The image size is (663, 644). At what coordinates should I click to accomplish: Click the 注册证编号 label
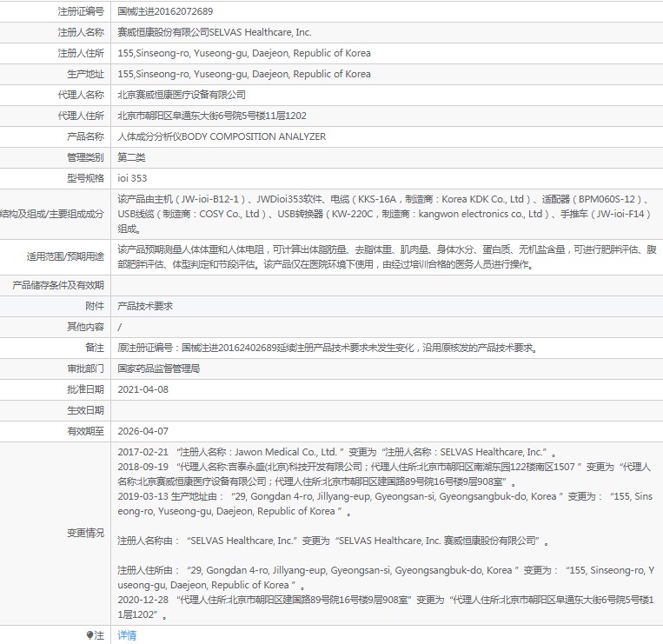coord(81,11)
